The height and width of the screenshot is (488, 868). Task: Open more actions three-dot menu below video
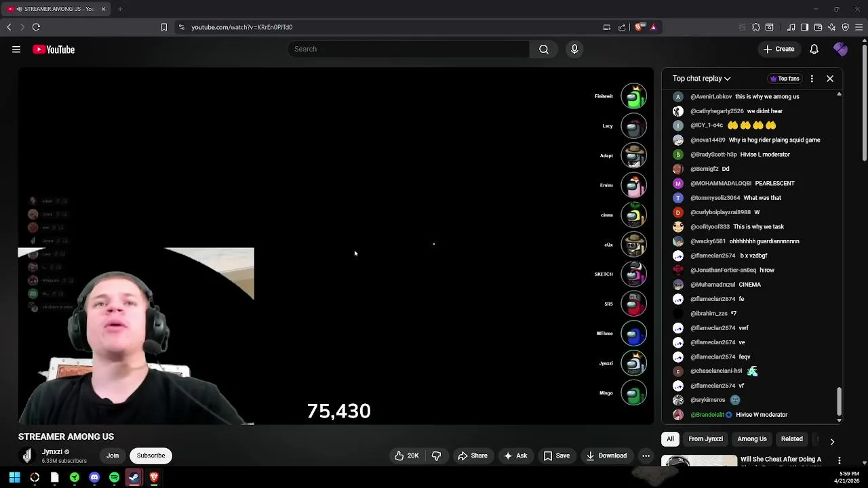point(646,455)
